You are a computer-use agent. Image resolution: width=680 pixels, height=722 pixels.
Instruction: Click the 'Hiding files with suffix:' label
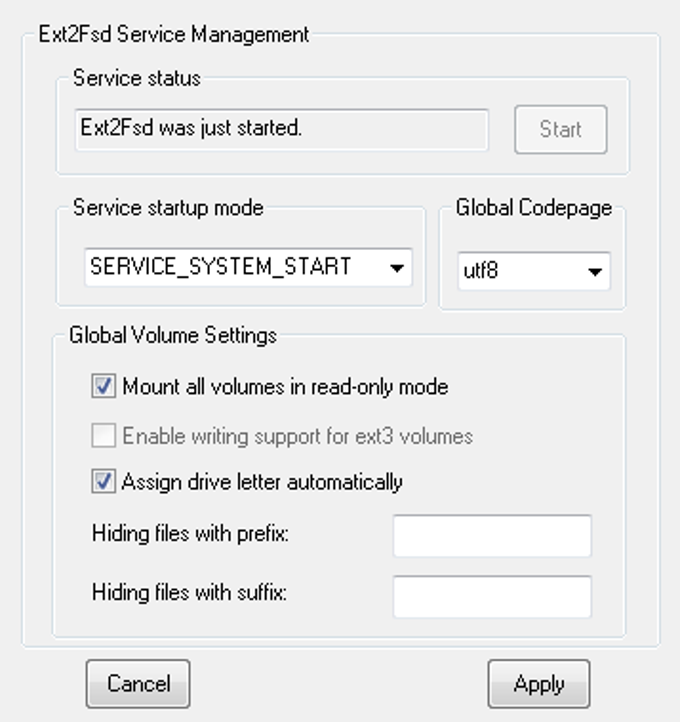(x=189, y=593)
